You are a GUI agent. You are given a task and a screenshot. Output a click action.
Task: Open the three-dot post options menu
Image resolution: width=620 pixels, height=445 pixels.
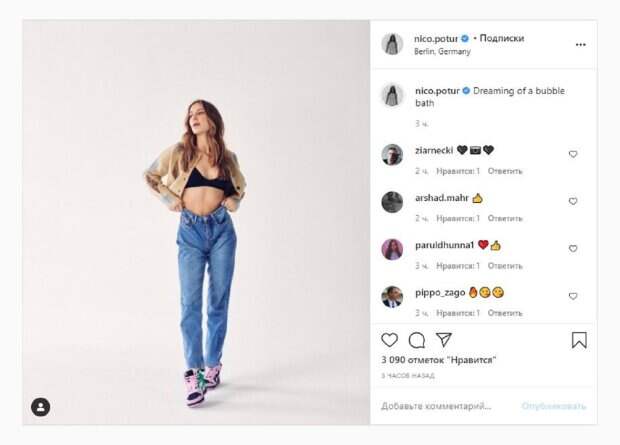pyautogui.click(x=580, y=45)
